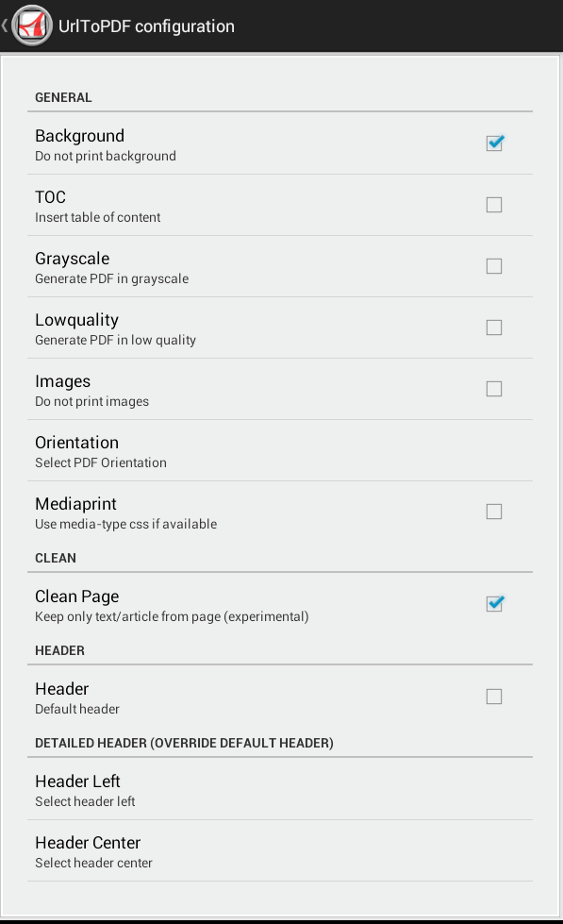Tap the 'Generate PDF in low quality' text
Image resolution: width=563 pixels, height=924 pixels.
[x=115, y=340]
